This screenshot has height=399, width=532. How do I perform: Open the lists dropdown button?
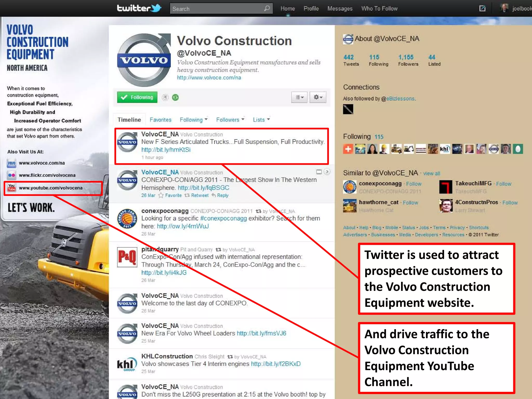point(299,97)
